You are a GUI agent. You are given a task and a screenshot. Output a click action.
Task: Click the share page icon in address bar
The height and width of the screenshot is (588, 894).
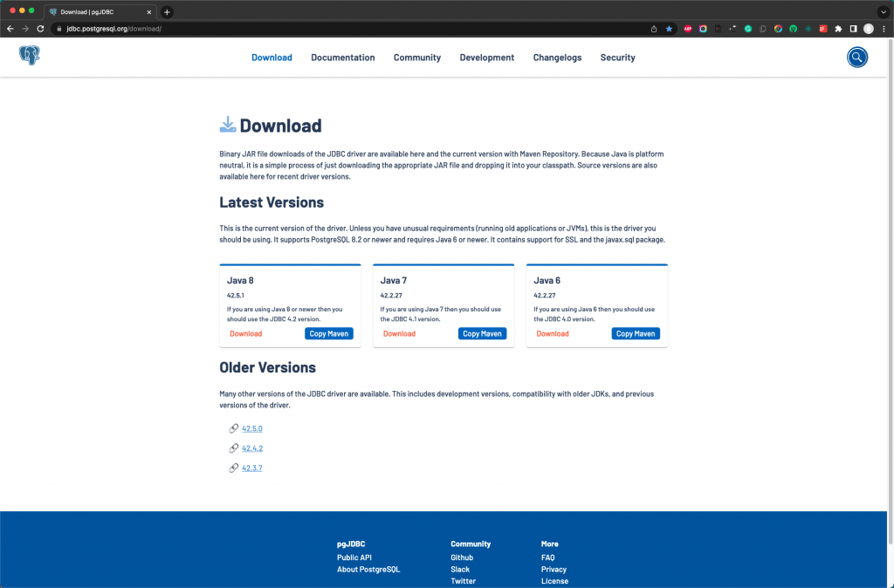654,29
